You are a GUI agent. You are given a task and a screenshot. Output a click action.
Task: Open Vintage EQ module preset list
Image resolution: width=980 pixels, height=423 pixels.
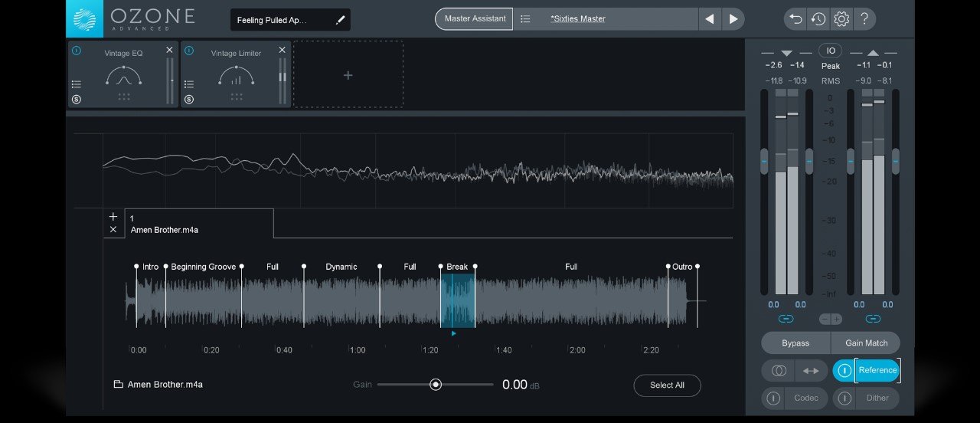pyautogui.click(x=76, y=84)
